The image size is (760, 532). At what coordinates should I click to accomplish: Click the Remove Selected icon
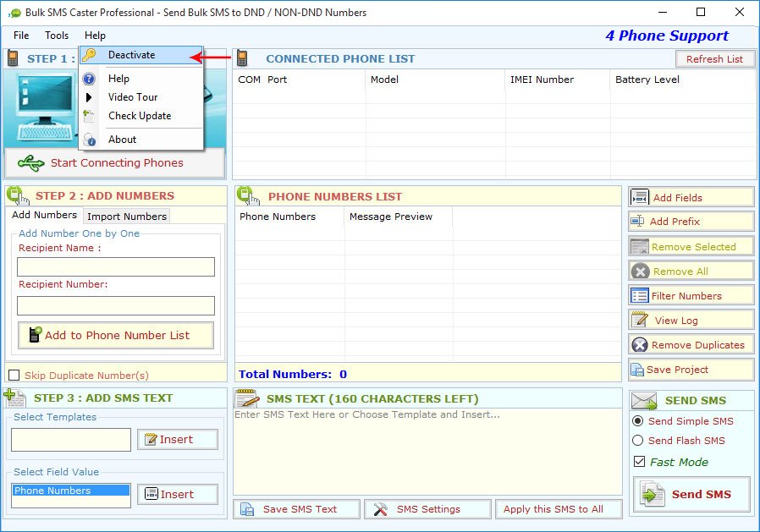(x=639, y=247)
